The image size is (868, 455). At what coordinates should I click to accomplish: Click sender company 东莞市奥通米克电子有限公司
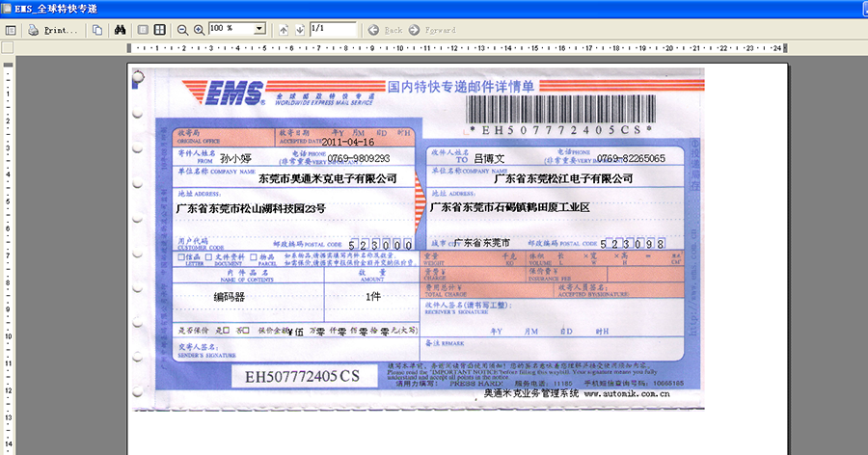(x=328, y=178)
